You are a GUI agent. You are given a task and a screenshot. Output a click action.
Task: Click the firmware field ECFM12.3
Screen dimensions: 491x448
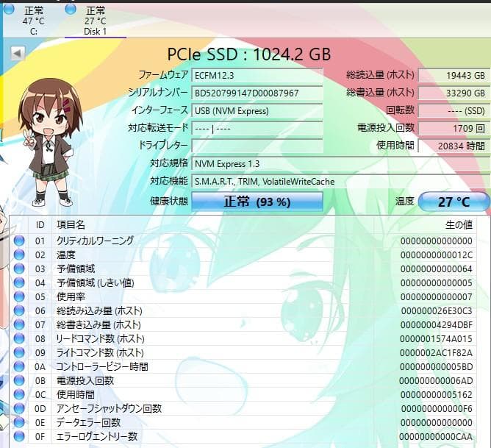coord(257,76)
